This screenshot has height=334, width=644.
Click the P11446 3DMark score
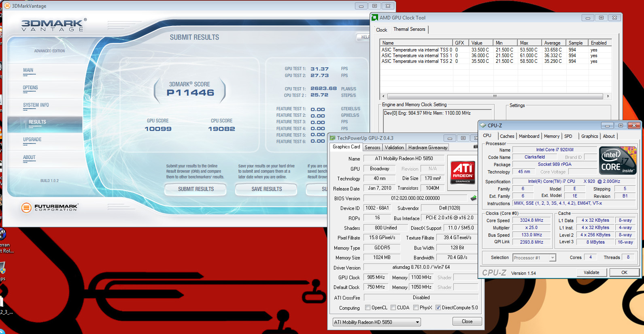point(190,92)
